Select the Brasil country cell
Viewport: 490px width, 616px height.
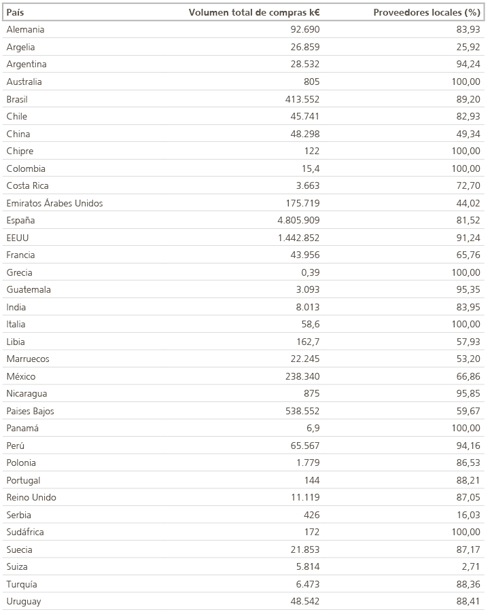pyautogui.click(x=17, y=99)
